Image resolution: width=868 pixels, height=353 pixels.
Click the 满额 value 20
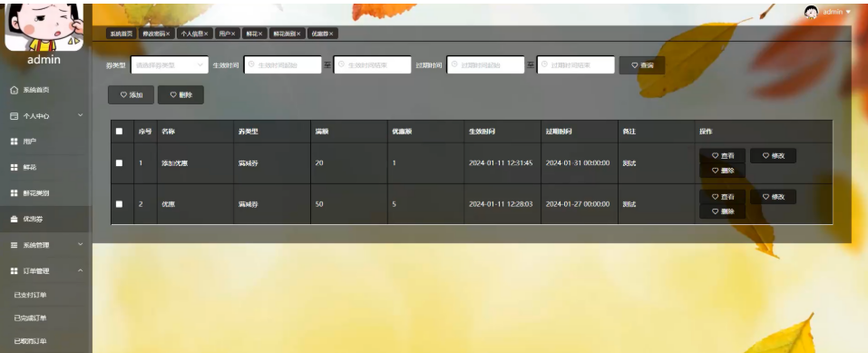319,163
